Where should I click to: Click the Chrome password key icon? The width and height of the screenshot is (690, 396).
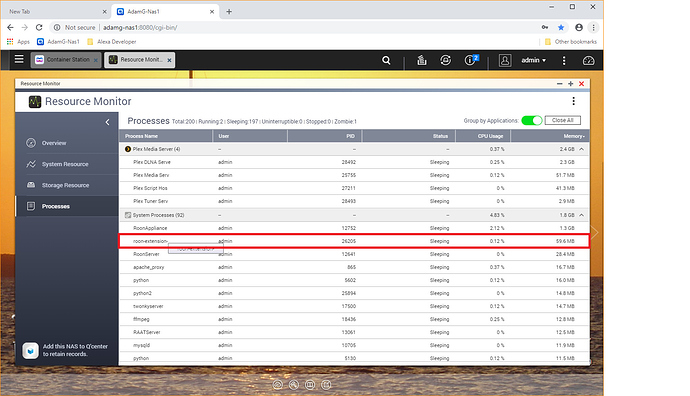pyautogui.click(x=545, y=27)
